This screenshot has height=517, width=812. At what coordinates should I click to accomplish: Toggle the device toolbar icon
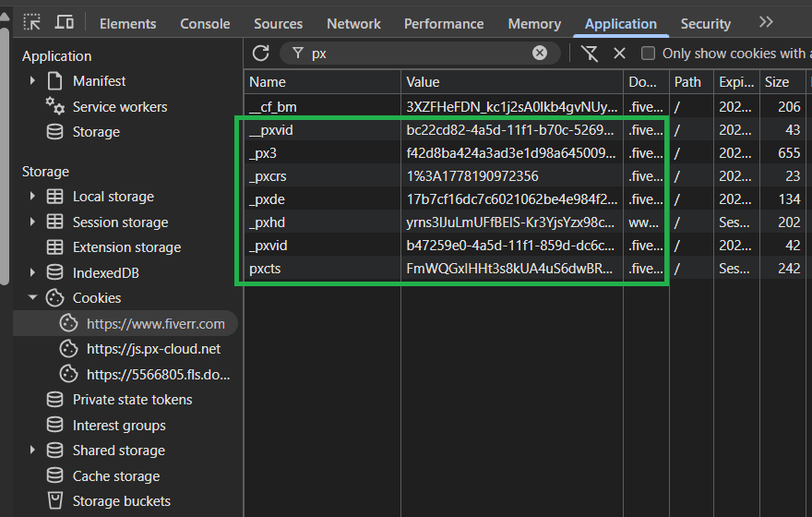coord(65,22)
